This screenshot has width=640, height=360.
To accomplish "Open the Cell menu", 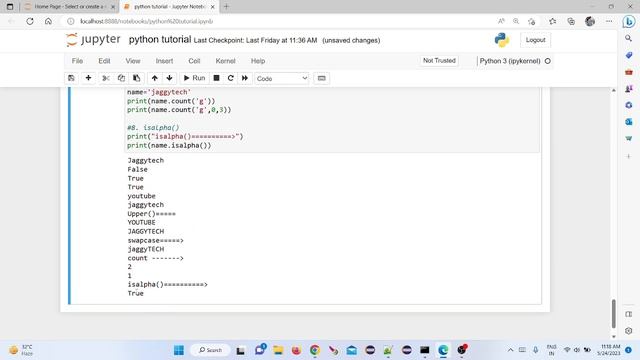I will click(194, 61).
